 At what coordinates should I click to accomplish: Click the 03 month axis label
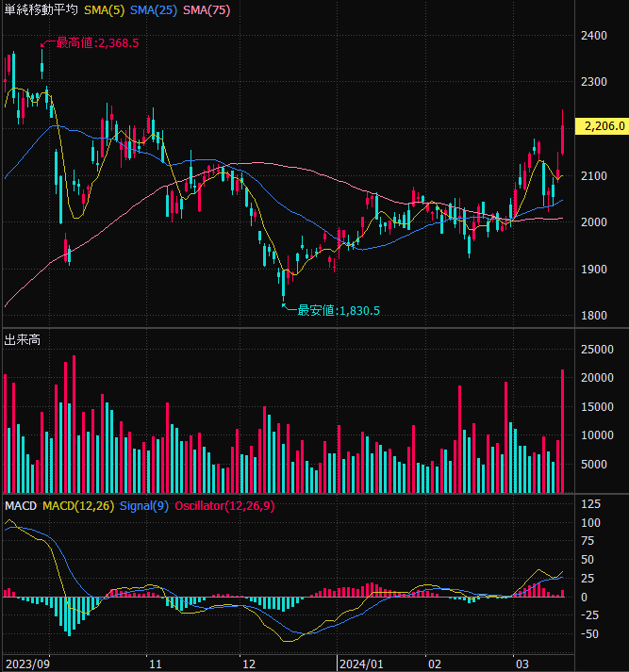tap(522, 664)
